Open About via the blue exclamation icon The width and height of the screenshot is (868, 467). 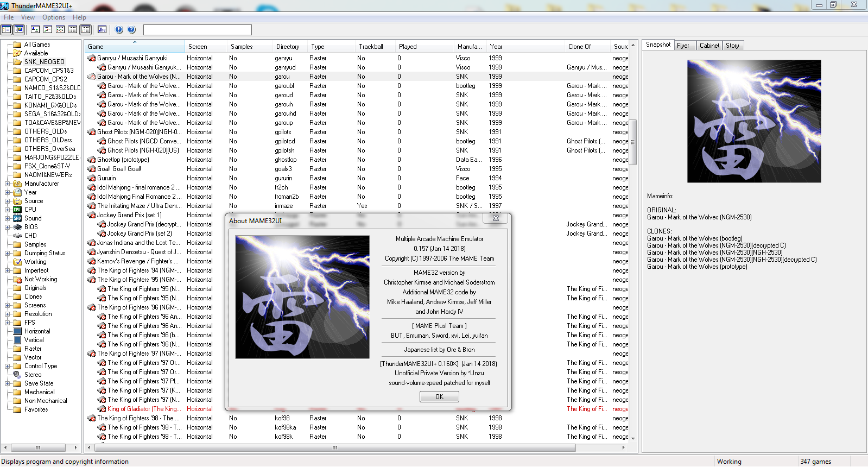click(x=119, y=29)
